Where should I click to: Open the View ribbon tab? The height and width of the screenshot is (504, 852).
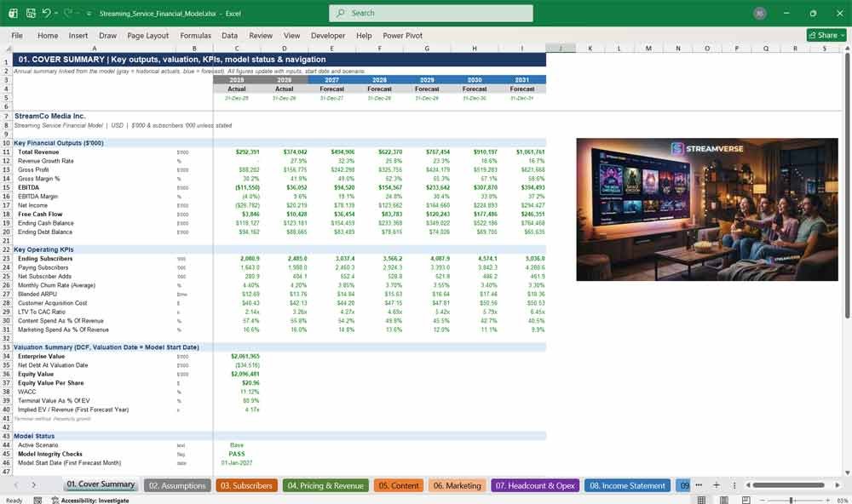(291, 35)
